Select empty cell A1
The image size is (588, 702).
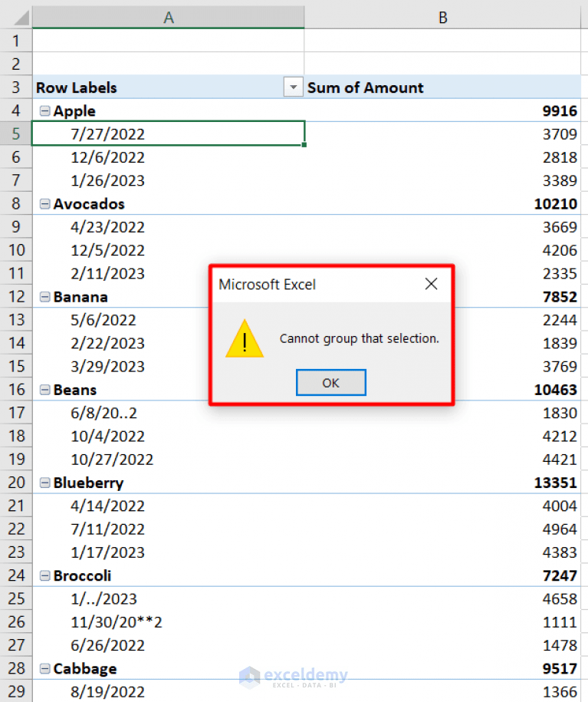(168, 41)
